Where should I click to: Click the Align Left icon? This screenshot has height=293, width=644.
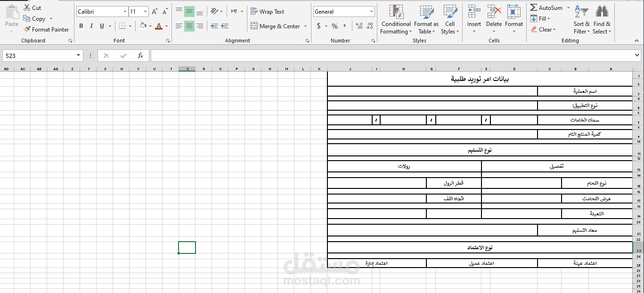(179, 26)
